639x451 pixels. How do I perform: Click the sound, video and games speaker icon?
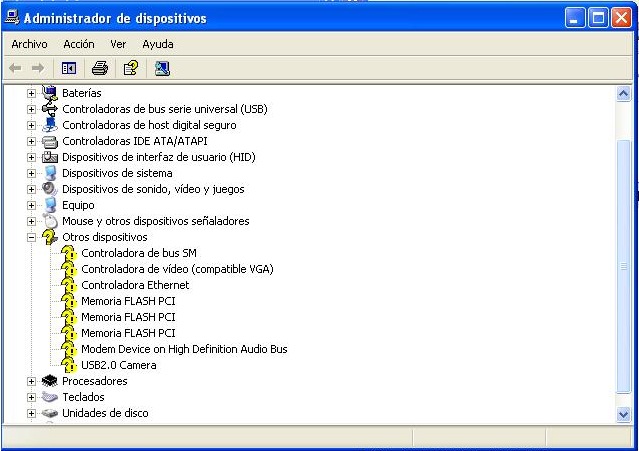tap(50, 189)
